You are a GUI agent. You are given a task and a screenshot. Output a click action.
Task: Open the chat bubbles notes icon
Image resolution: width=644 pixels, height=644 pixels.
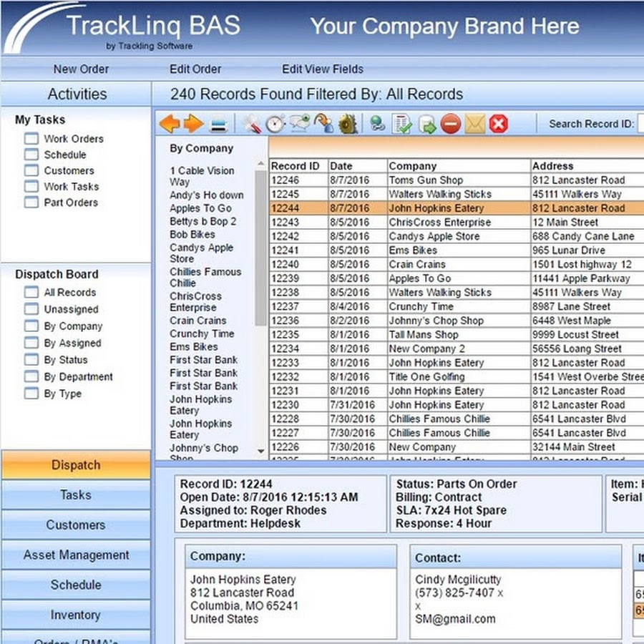pyautogui.click(x=300, y=124)
